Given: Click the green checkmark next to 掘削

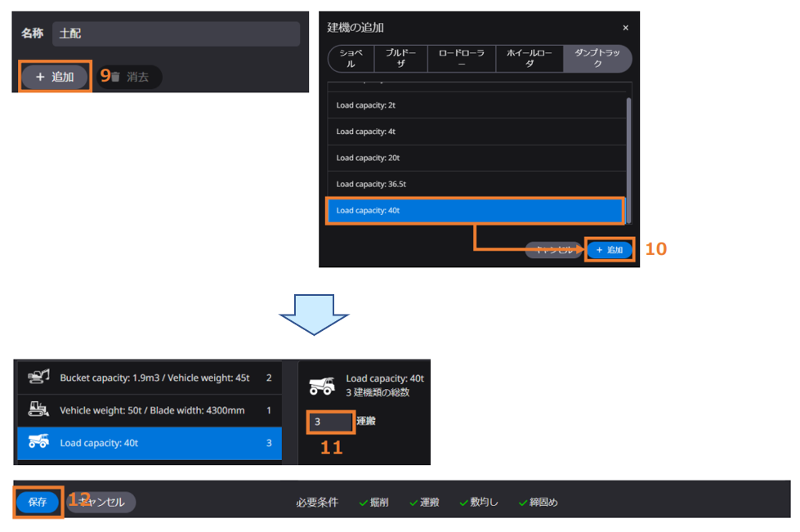Looking at the screenshot, I should 364,503.
